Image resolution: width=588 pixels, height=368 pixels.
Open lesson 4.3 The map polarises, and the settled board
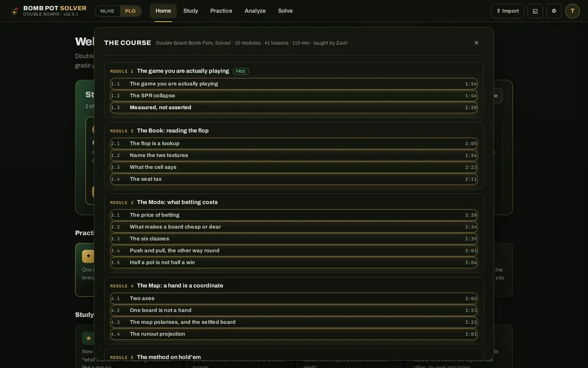coord(293,322)
